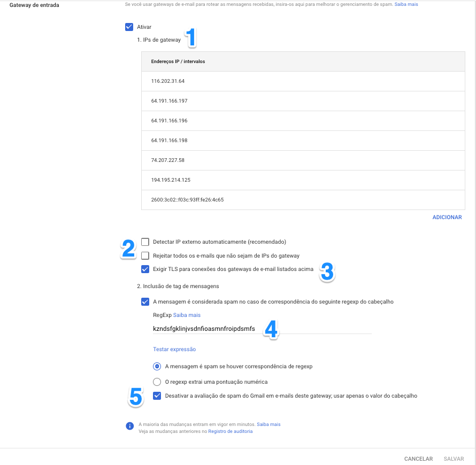Screen dimensions: 476x465
Task: Click the SALVAR button
Action: click(454, 459)
